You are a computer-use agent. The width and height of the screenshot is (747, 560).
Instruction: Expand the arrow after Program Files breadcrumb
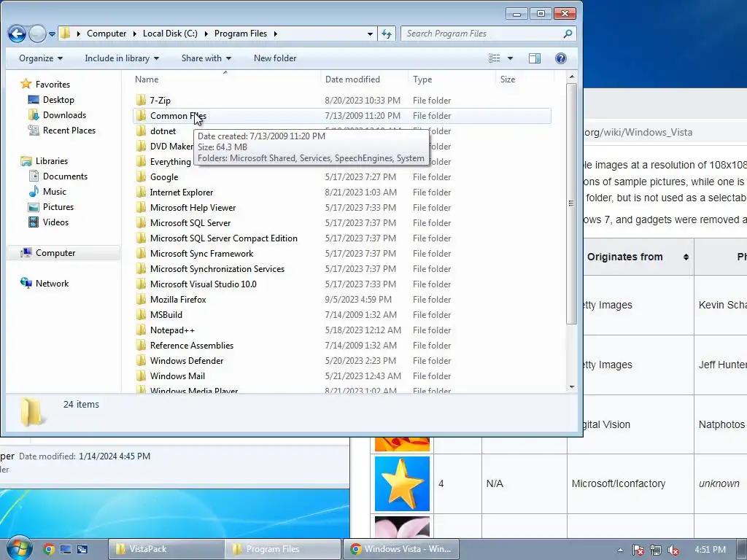[x=275, y=34]
